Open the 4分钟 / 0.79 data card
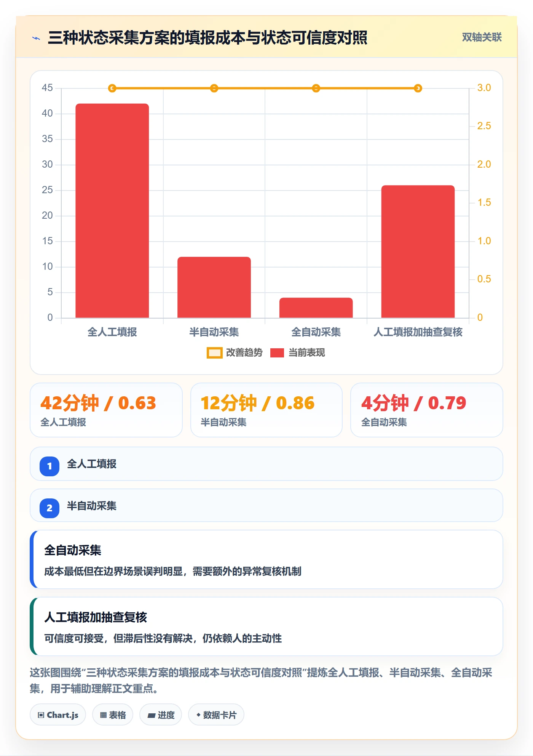Image resolution: width=533 pixels, height=756 pixels. click(427, 410)
